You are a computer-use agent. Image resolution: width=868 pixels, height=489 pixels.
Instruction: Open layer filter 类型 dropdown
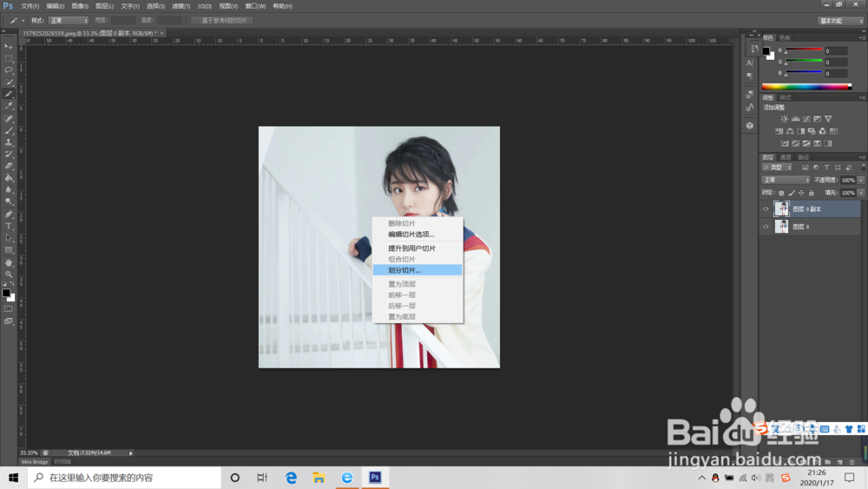coord(777,168)
